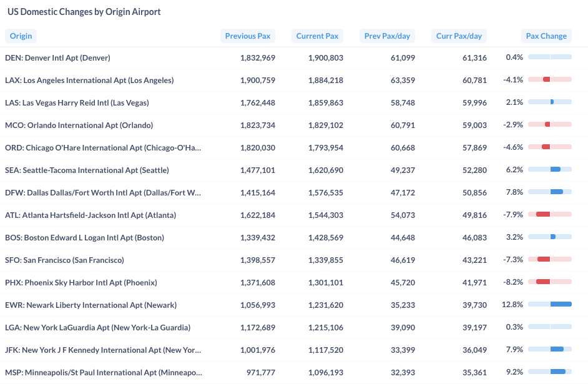This screenshot has width=588, height=384.
Task: Click the 3.2% pax change for BOS
Action: pyautogui.click(x=514, y=237)
